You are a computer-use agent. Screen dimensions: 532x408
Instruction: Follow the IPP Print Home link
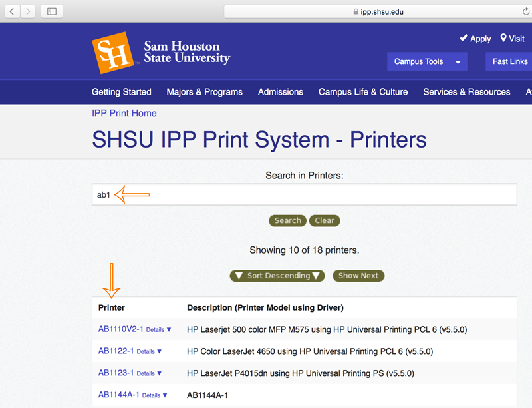pyautogui.click(x=124, y=113)
